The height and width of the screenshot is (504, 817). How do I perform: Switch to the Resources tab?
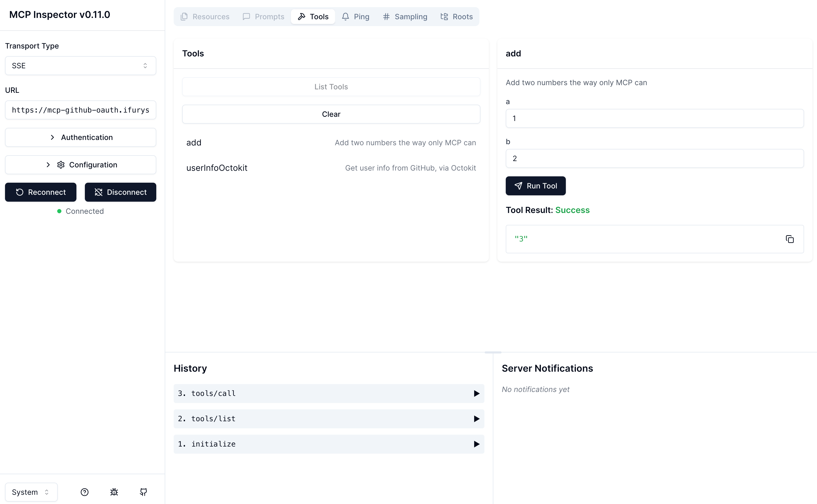pyautogui.click(x=205, y=17)
